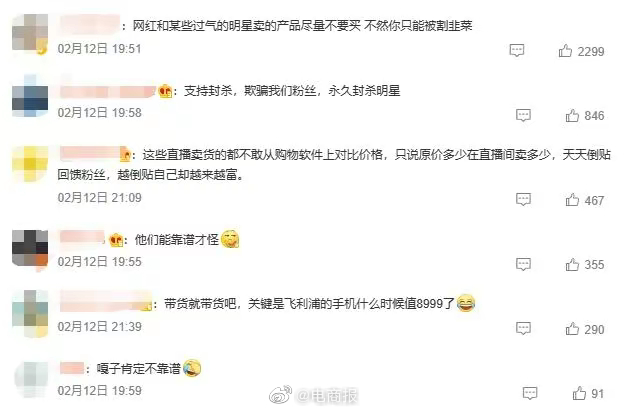Reply to the 21:09 comment
The image size is (630, 412).
[x=523, y=200]
